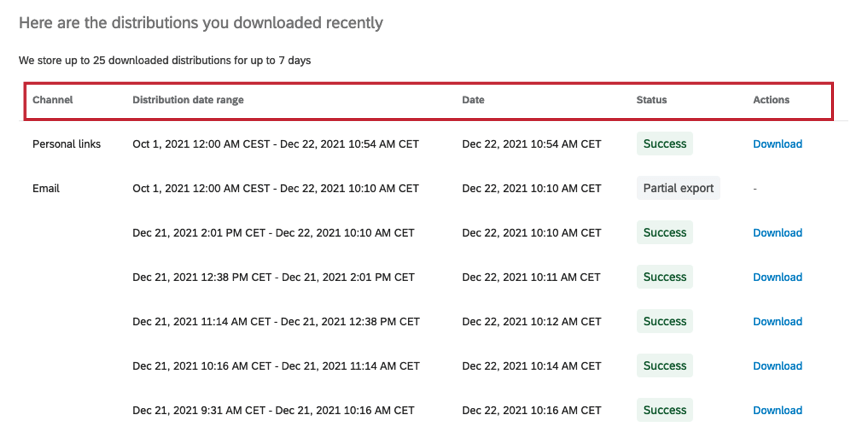Click the Dec 22, 2021 10:54 AM date
This screenshot has height=425, width=850.
pyautogui.click(x=531, y=144)
